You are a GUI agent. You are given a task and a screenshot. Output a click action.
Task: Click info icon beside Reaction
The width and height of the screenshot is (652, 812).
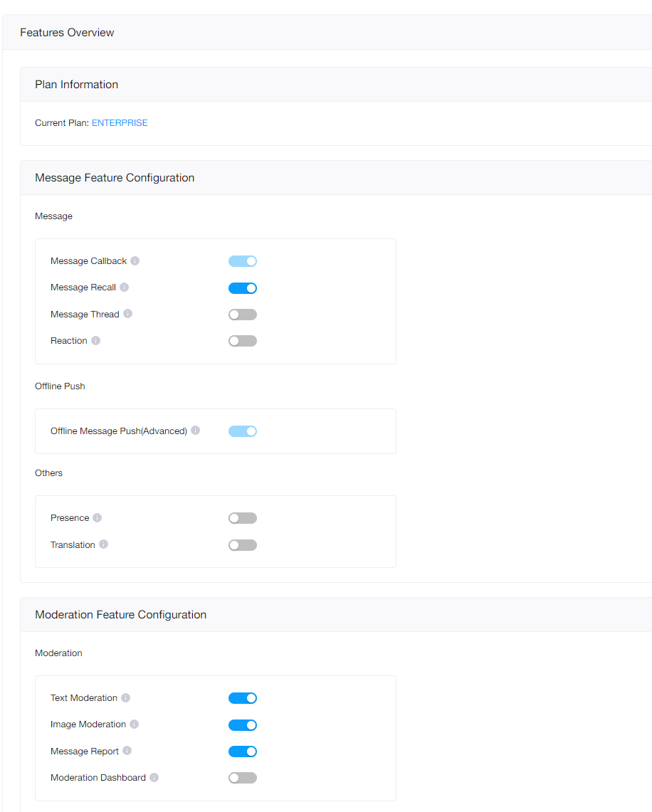point(96,340)
